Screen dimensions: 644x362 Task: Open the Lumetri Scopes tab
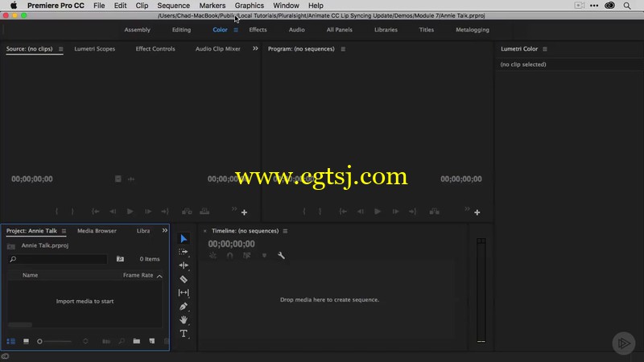95,48
